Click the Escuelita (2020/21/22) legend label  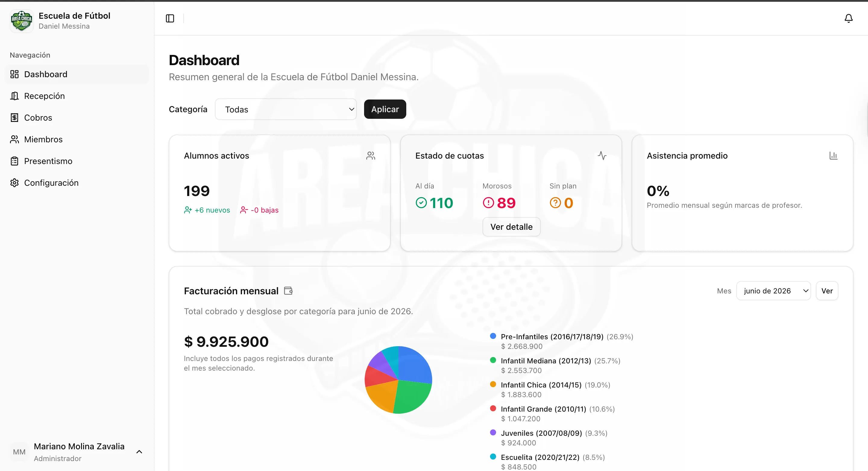tap(540, 457)
